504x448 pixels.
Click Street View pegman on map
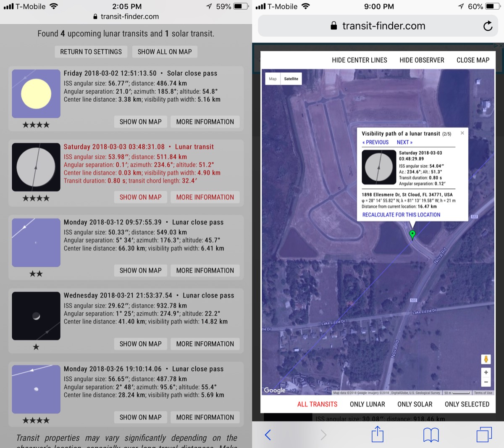(x=486, y=359)
